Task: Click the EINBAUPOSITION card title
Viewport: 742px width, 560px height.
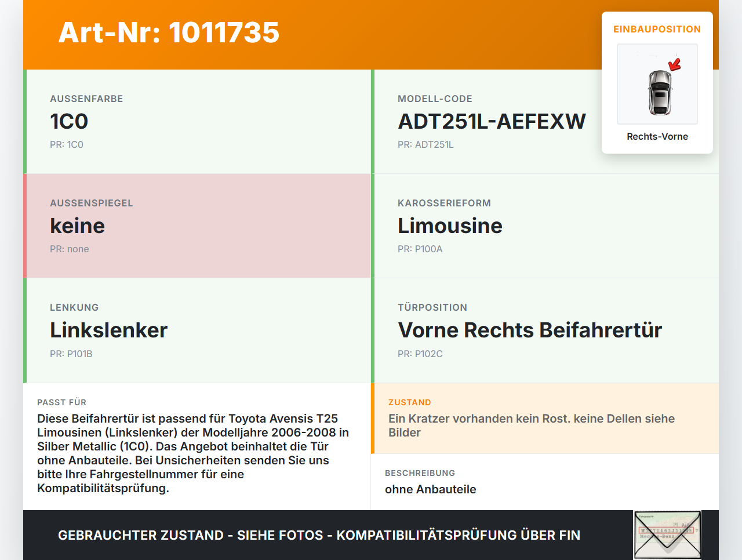Action: tap(657, 29)
